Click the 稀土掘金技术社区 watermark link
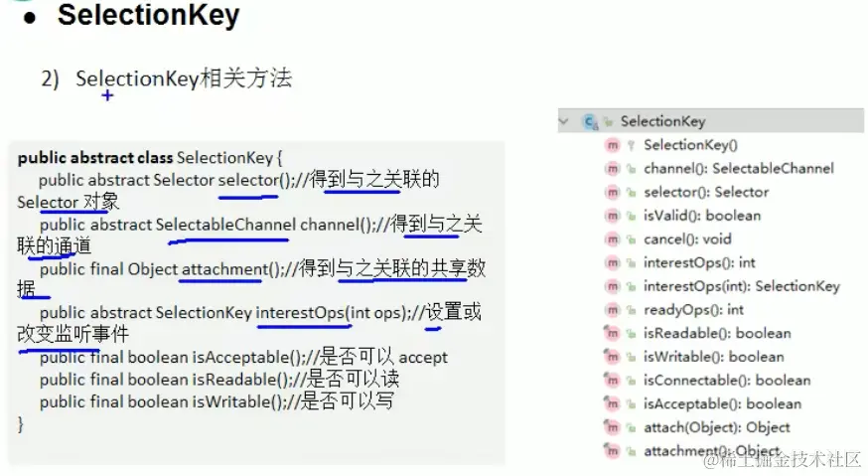This screenshot has width=868, height=476. pyautogui.click(x=782, y=458)
